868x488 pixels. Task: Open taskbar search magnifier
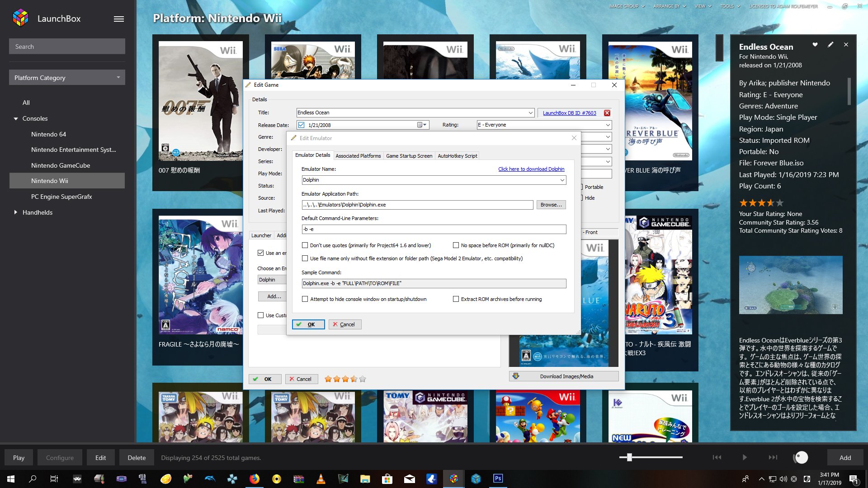[x=33, y=479]
